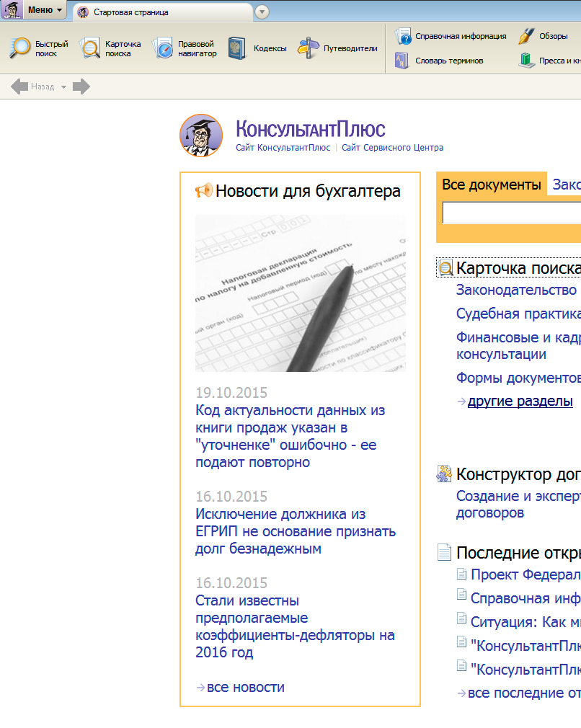This screenshot has height=728, width=581.
Task: Click the tax declaration news thumbnail
Action: point(301,293)
